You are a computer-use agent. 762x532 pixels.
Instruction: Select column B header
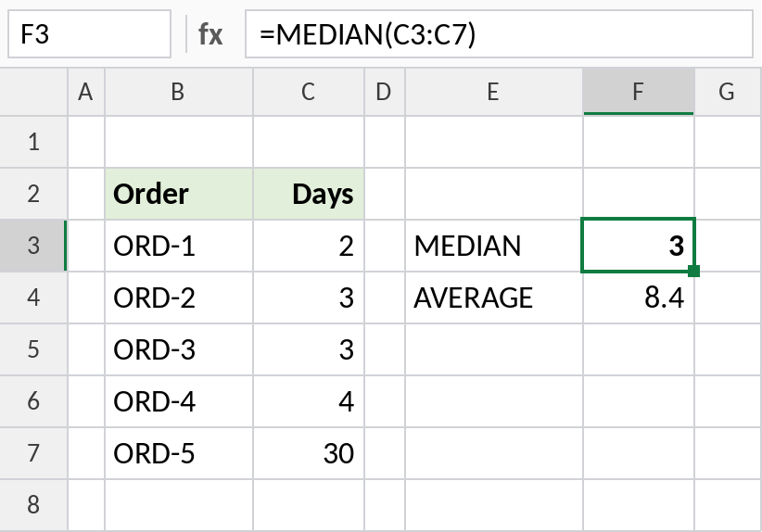click(x=179, y=92)
